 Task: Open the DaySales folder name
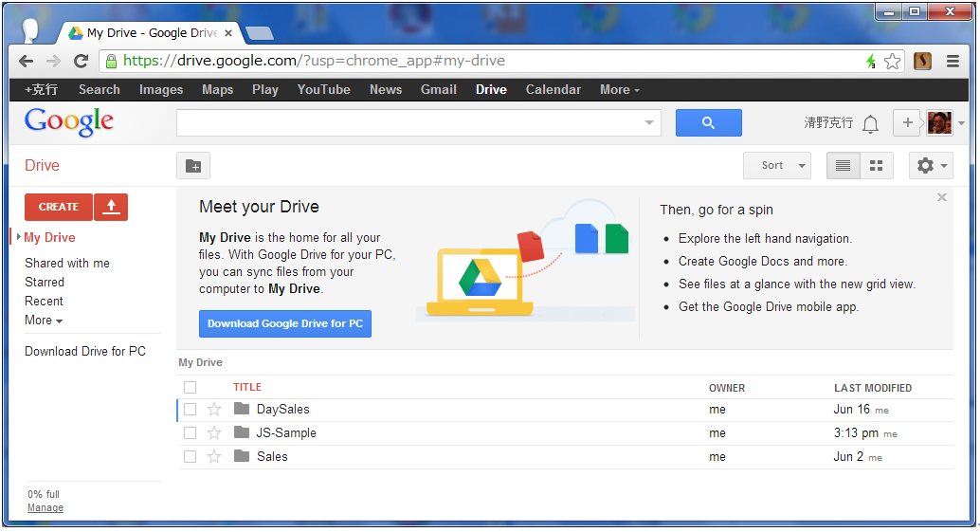tap(283, 410)
